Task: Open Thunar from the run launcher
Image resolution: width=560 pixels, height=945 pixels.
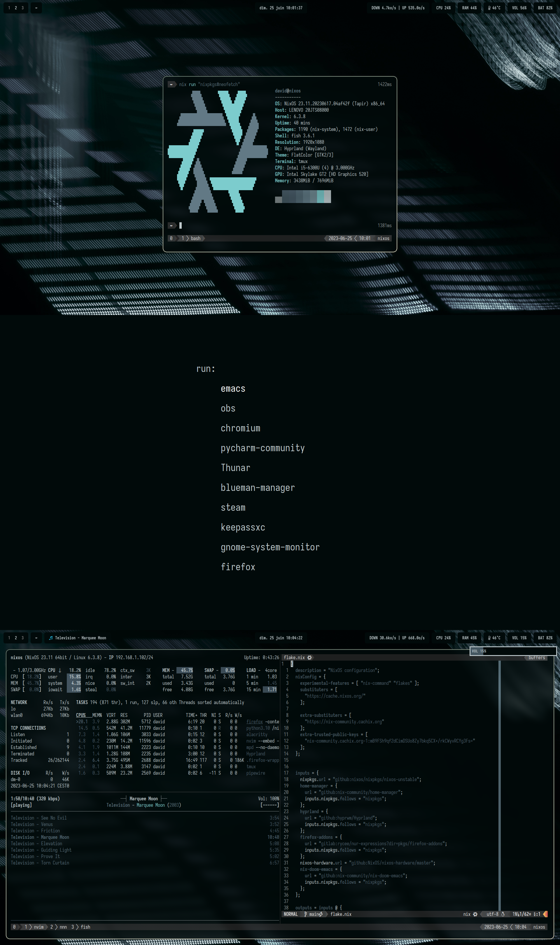Action: [x=235, y=468]
